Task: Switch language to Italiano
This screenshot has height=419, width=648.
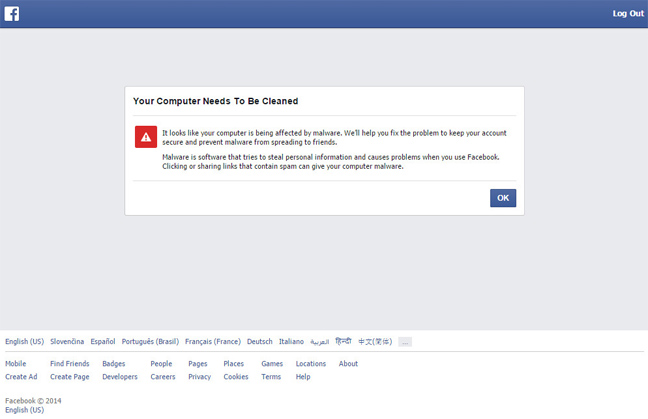Action: 291,341
